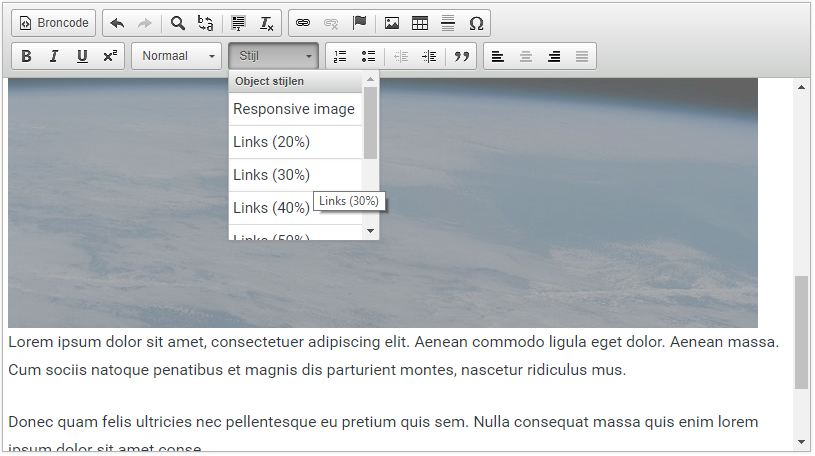Click the Object stijlen group header

295,82
